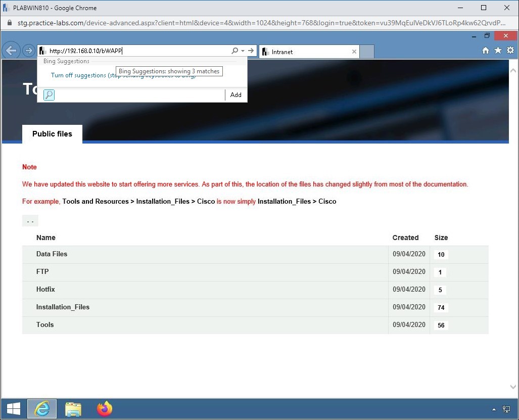Open the Installation_Files folder link
519x420 pixels.
pyautogui.click(x=63, y=307)
